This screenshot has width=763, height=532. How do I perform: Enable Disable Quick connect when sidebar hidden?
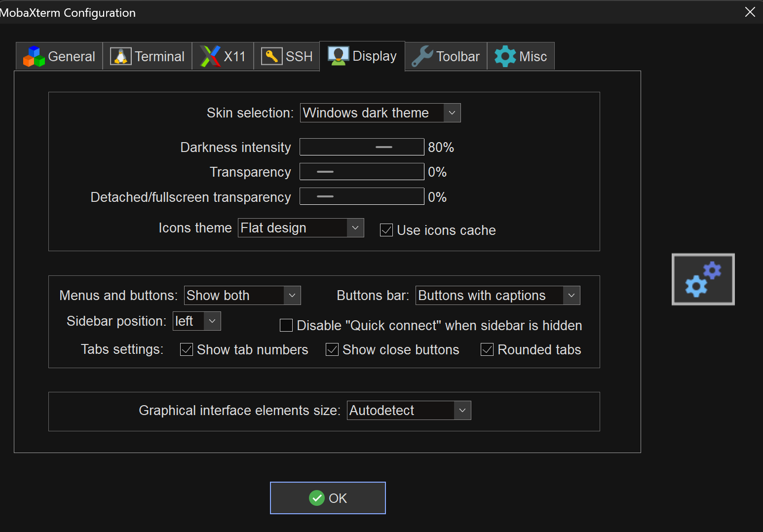(286, 325)
